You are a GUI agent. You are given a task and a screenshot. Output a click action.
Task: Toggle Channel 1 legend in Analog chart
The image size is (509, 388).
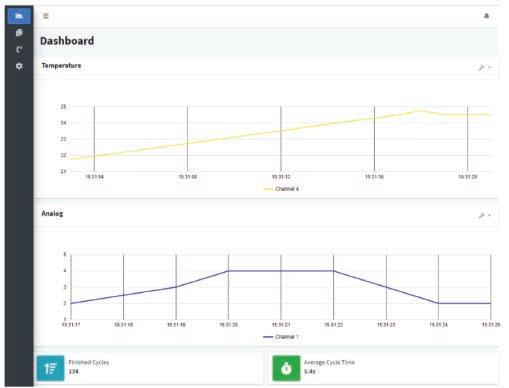point(281,337)
